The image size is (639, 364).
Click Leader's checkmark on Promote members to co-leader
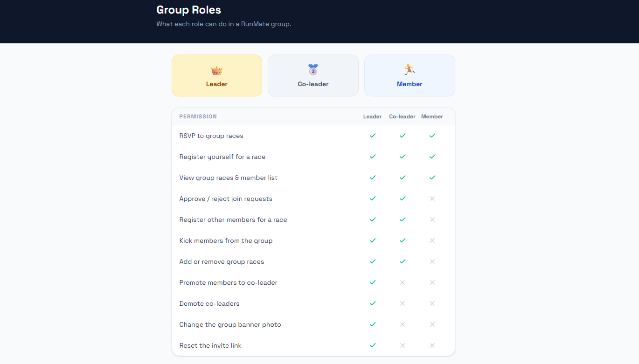click(372, 282)
